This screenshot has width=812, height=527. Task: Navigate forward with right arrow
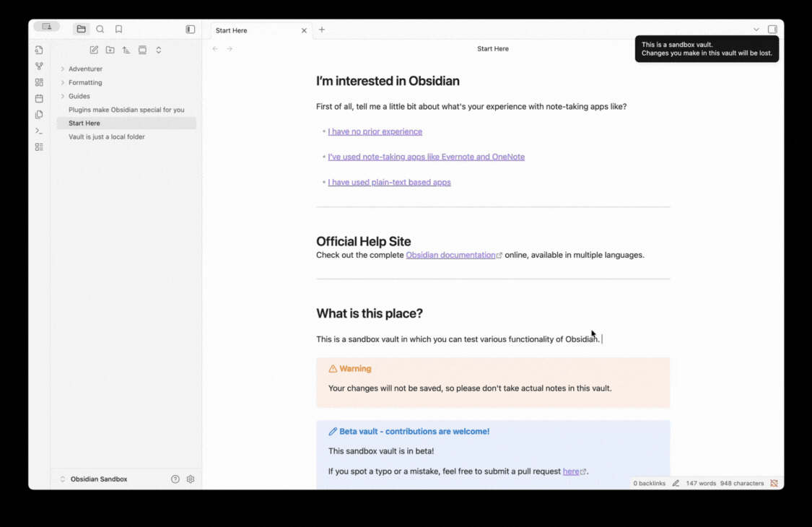(230, 48)
